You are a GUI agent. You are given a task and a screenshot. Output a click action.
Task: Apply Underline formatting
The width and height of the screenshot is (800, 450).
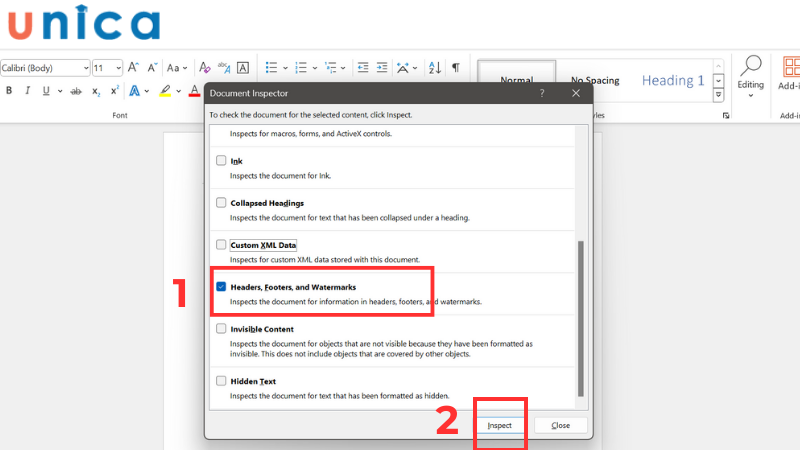46,91
